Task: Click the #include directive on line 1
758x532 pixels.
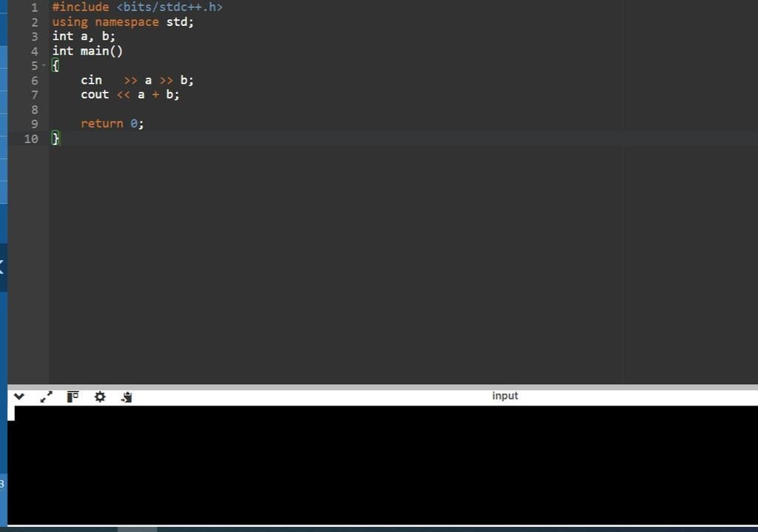Action: (137, 7)
